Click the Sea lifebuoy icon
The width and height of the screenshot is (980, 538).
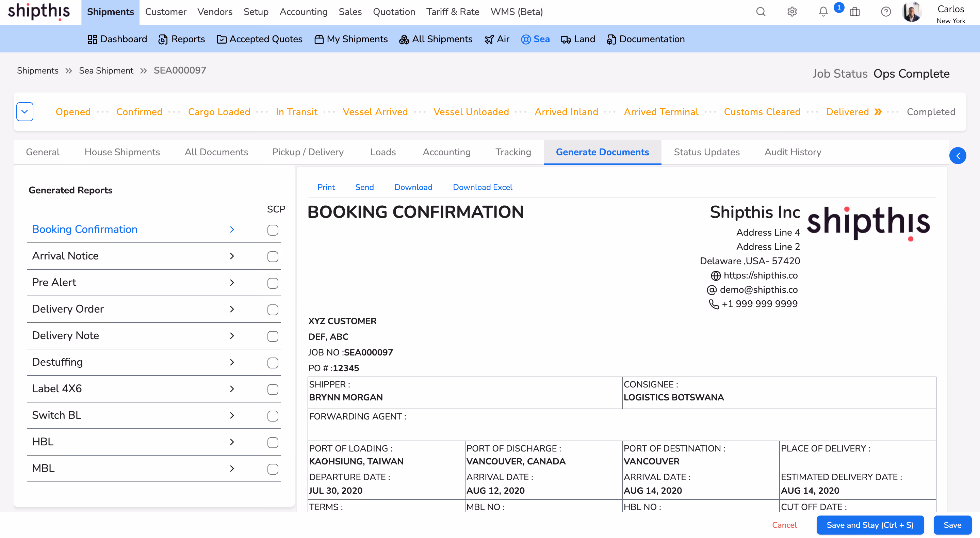click(x=526, y=39)
